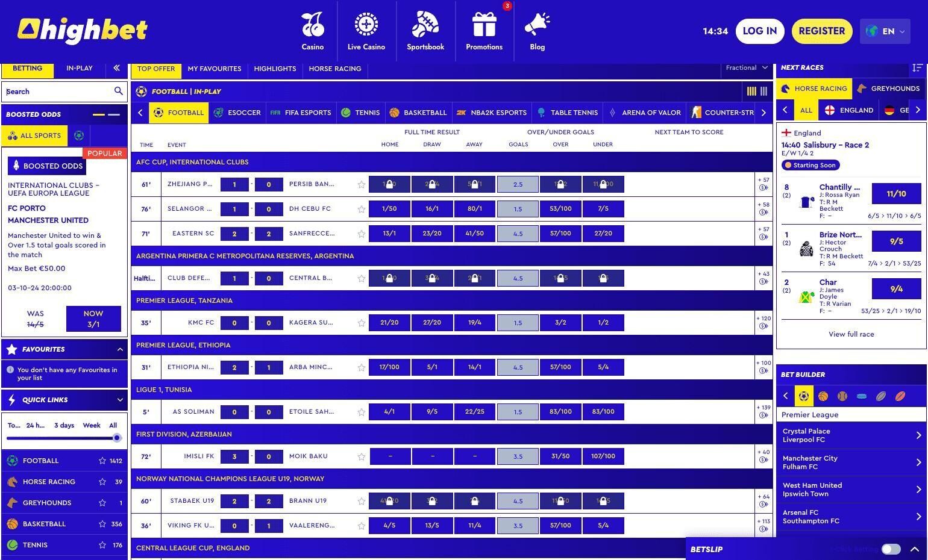Open Live Casino

366,31
